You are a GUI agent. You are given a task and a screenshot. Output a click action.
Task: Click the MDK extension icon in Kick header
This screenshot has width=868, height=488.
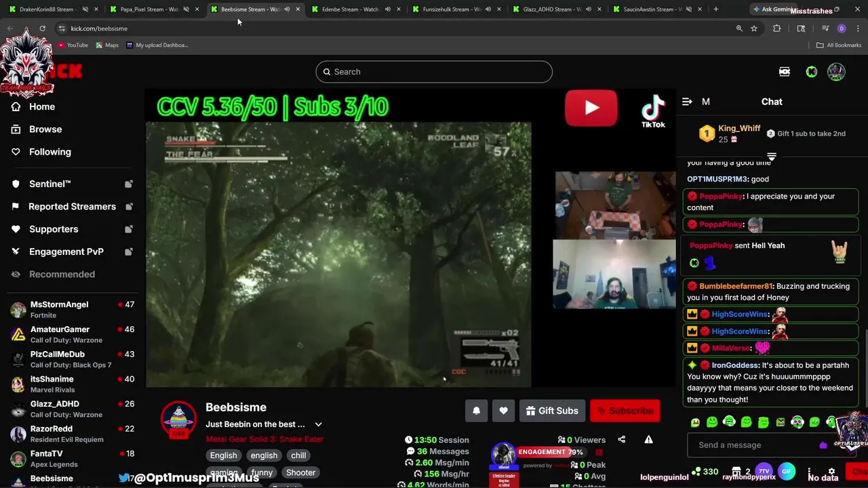785,72
